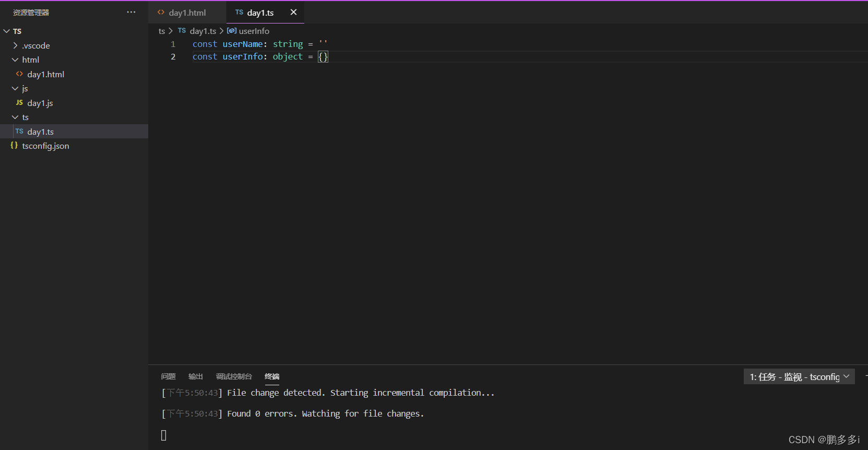Click the userInfo symbol breadcrumb
868x450 pixels.
pyautogui.click(x=254, y=31)
